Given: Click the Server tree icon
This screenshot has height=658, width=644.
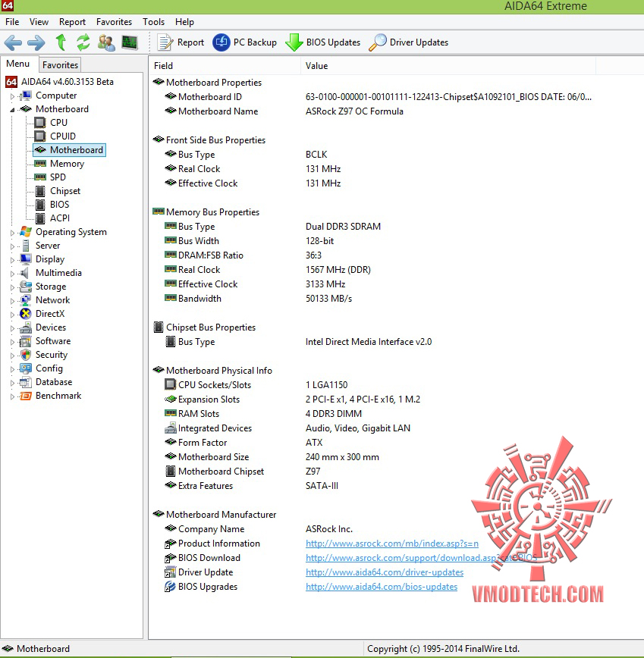Looking at the screenshot, I should point(26,246).
